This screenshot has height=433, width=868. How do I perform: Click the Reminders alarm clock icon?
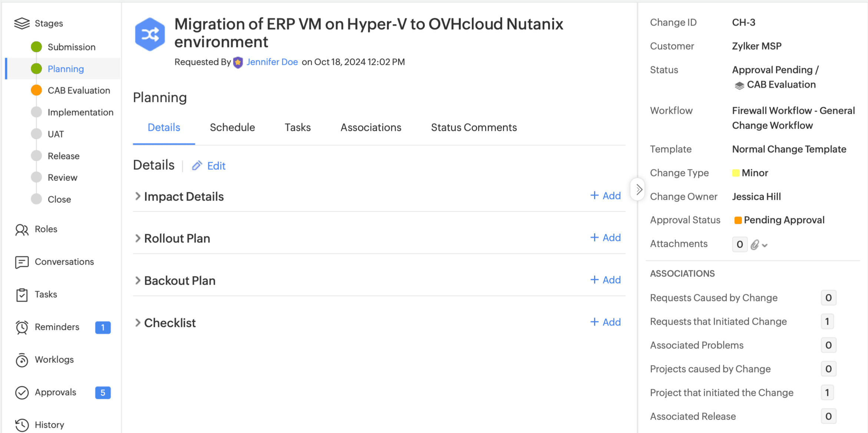coord(21,327)
